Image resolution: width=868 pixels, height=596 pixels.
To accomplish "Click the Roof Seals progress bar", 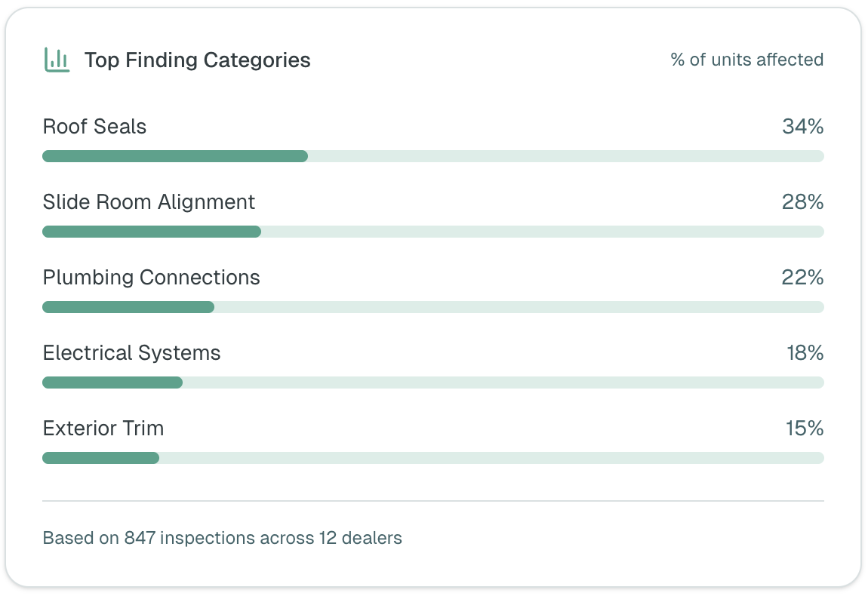I will coord(433,156).
